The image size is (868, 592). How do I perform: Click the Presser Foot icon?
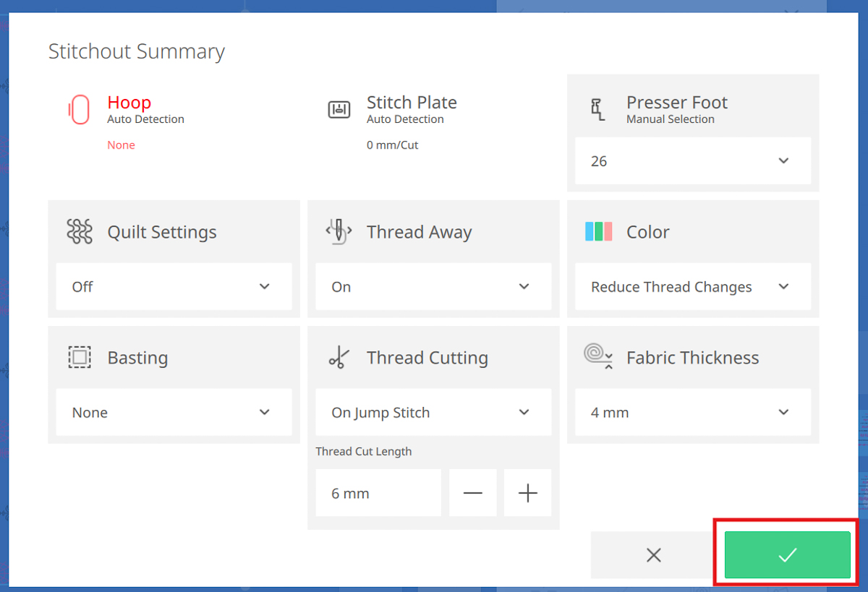click(x=597, y=109)
